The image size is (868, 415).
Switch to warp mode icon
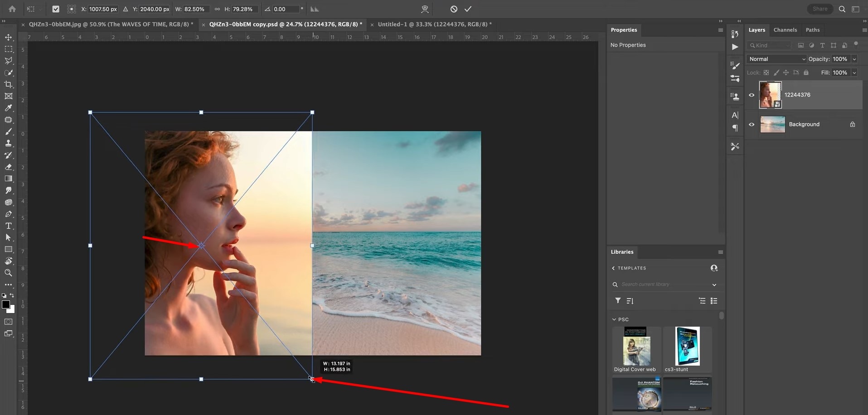(x=425, y=9)
